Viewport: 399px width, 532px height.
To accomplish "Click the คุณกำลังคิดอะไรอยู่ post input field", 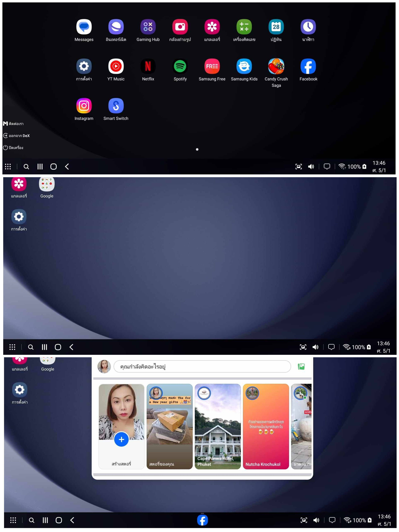I will click(x=202, y=366).
